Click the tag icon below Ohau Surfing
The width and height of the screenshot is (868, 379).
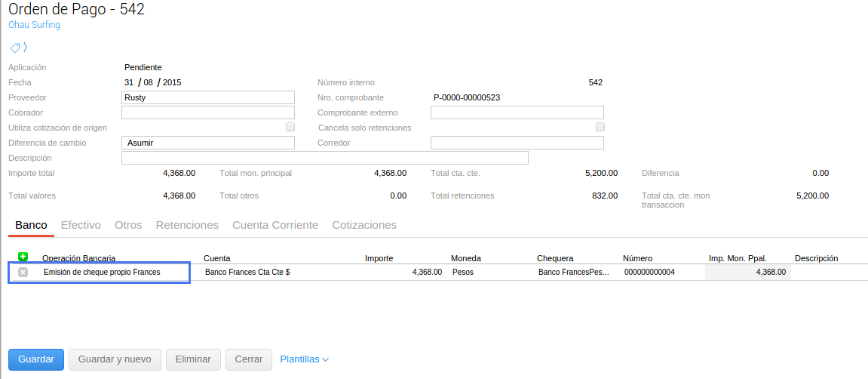[x=14, y=47]
